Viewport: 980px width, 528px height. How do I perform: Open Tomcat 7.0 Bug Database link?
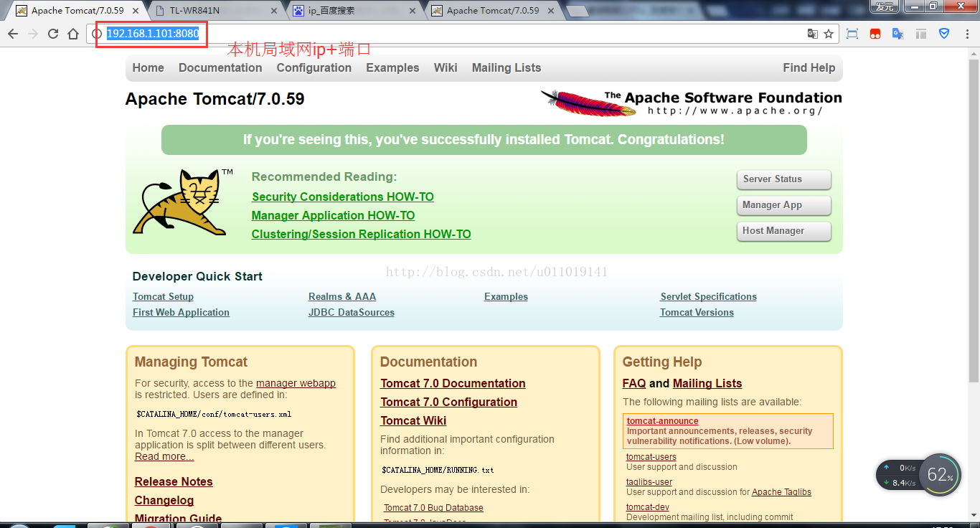coord(433,508)
